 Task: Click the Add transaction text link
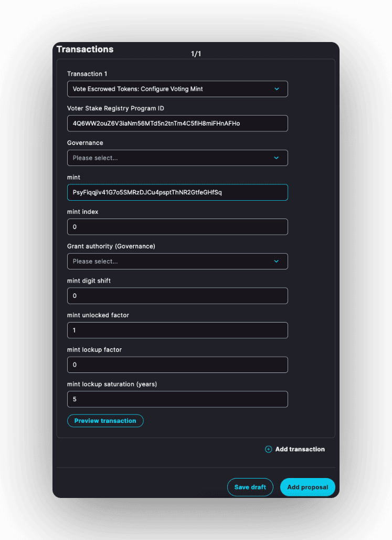click(x=300, y=449)
